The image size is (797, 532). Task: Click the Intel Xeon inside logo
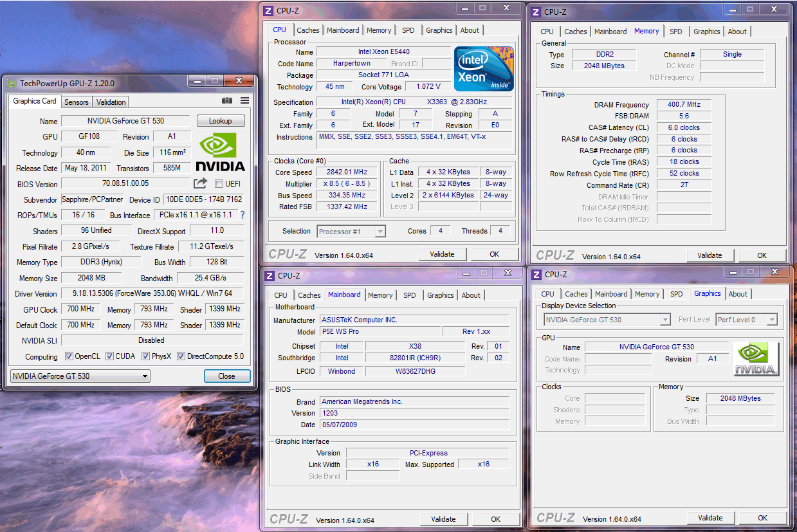[x=484, y=68]
